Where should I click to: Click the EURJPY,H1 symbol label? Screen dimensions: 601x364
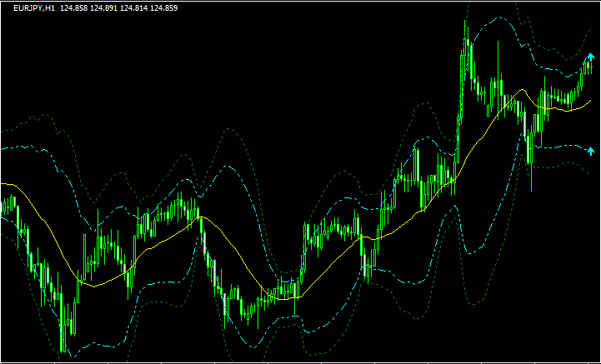[35, 7]
